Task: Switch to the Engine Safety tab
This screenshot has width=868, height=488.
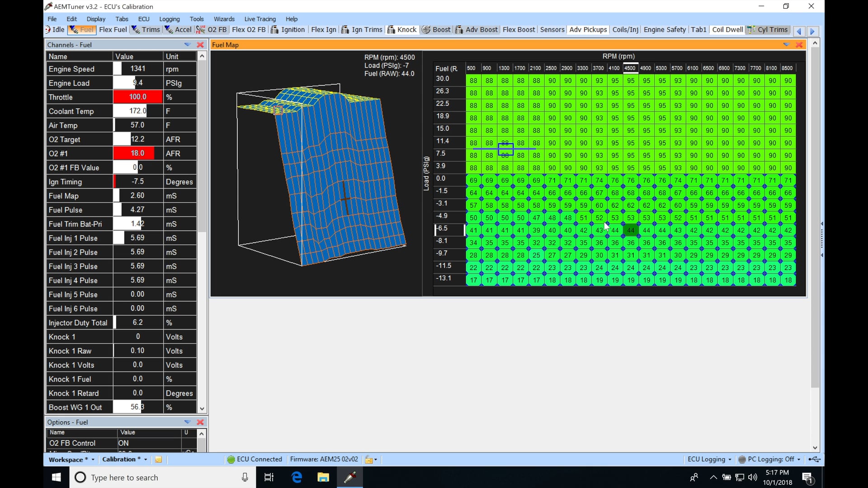Action: tap(665, 30)
